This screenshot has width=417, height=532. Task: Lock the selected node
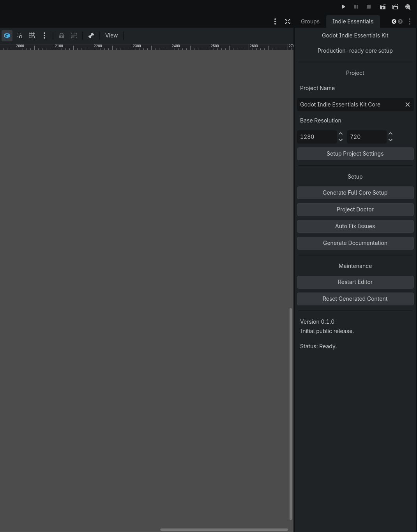pos(62,35)
